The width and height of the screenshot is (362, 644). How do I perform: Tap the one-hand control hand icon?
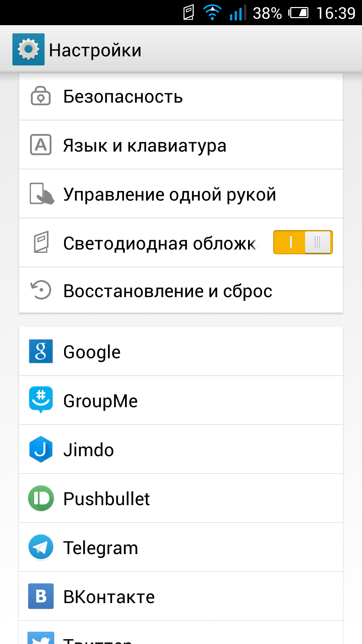[42, 194]
